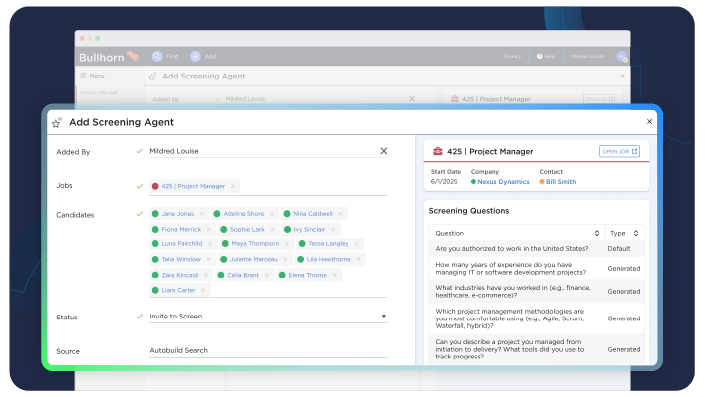Sort screening questions by Type column
This screenshot has width=705, height=397.
click(x=636, y=233)
